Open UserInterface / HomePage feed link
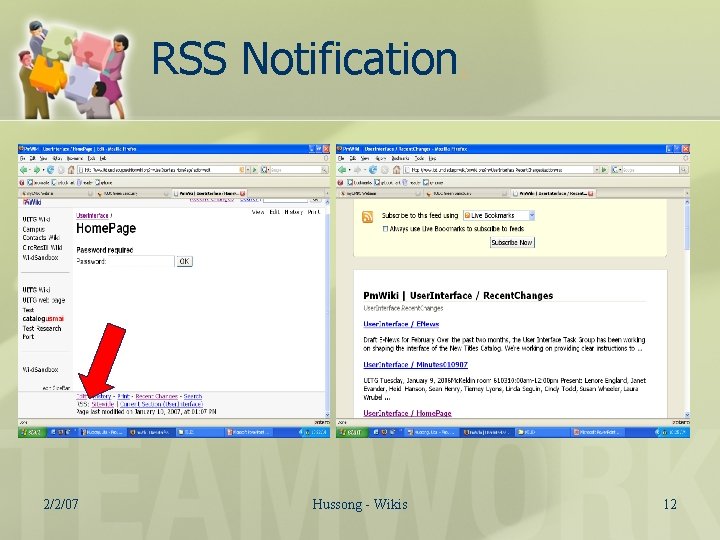This screenshot has width=720, height=540. coord(407,413)
